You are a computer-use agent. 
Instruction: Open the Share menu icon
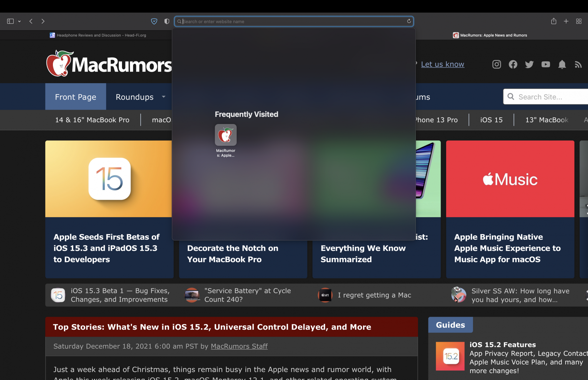point(554,21)
